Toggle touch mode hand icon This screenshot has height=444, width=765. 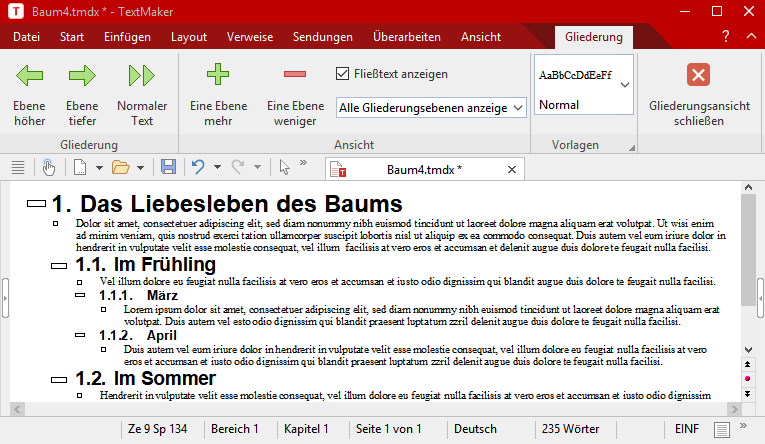pos(48,167)
